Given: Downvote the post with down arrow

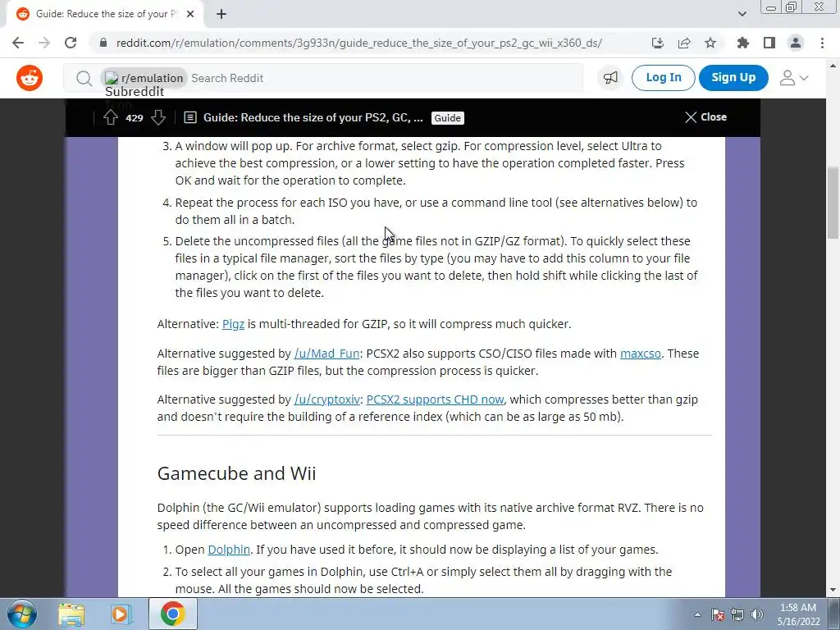Looking at the screenshot, I should pyautogui.click(x=158, y=117).
